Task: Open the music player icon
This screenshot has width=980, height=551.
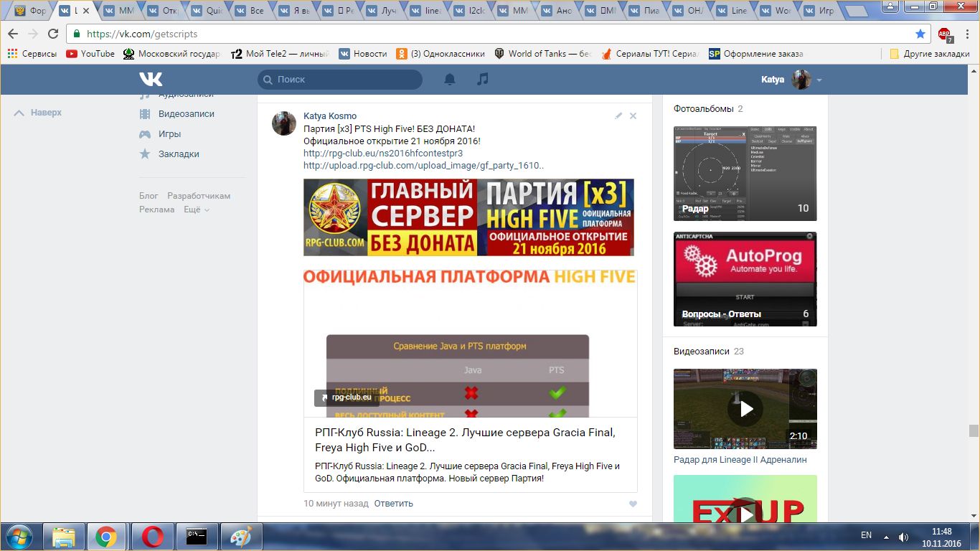Action: coord(483,80)
